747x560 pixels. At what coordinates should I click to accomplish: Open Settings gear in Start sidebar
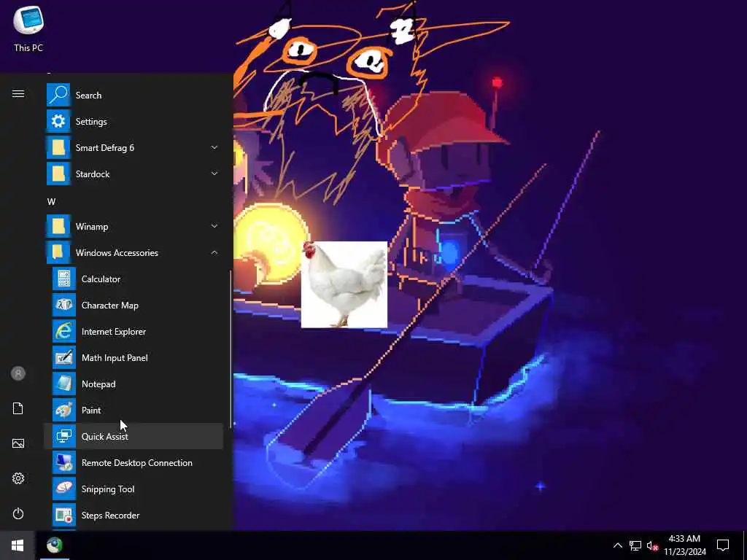point(18,478)
